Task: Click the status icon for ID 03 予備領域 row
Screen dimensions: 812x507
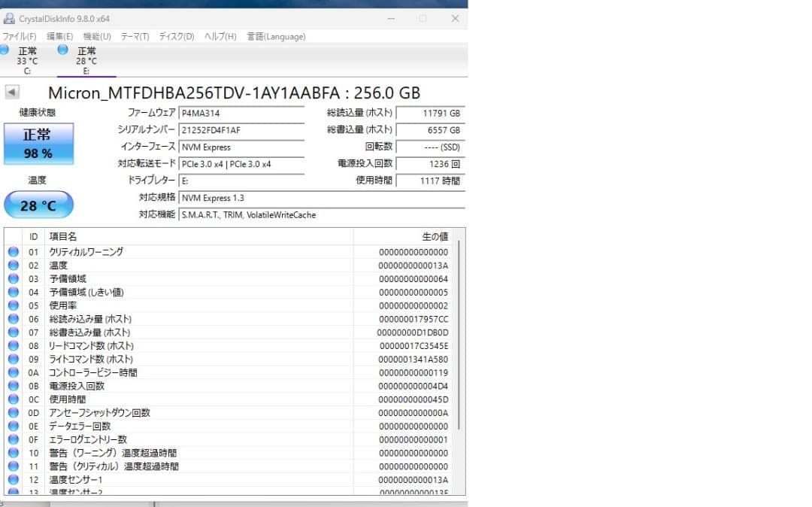Action: 14,278
